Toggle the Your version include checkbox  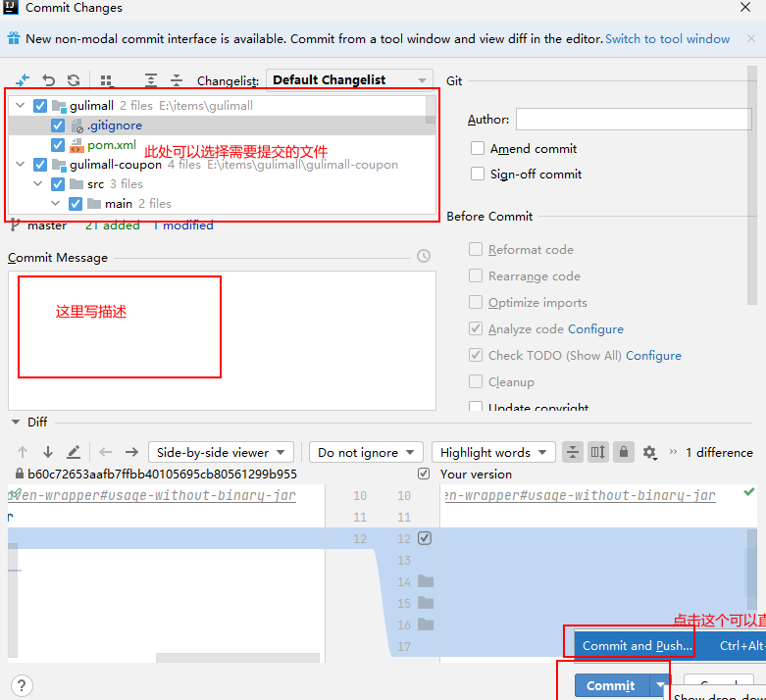pos(424,474)
